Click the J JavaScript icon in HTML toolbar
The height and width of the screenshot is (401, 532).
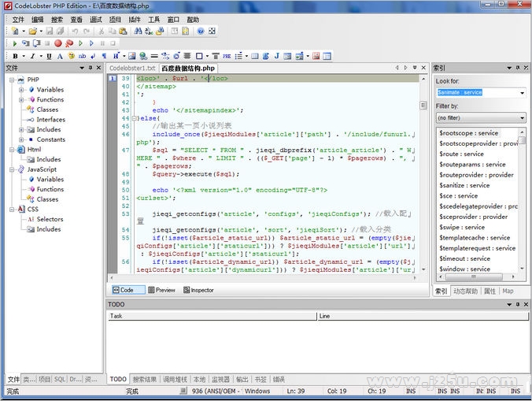[x=276, y=56]
